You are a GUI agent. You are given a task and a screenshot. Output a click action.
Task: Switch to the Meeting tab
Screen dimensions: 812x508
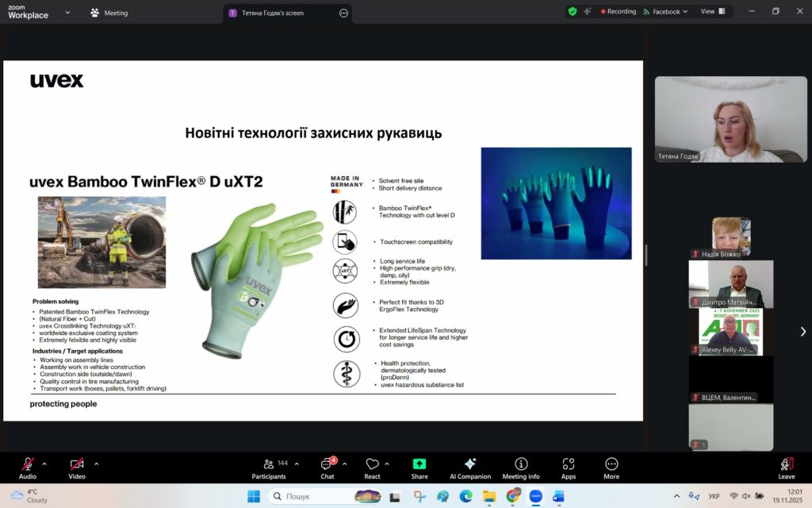(x=109, y=13)
